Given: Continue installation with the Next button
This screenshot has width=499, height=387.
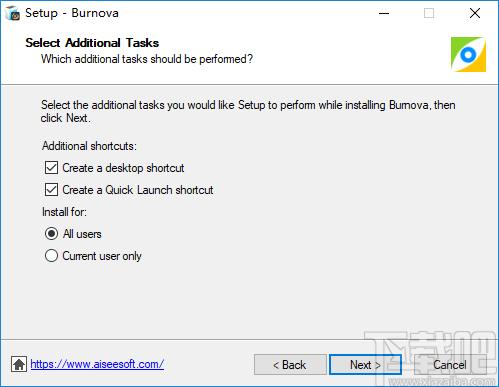Looking at the screenshot, I should click(x=365, y=365).
